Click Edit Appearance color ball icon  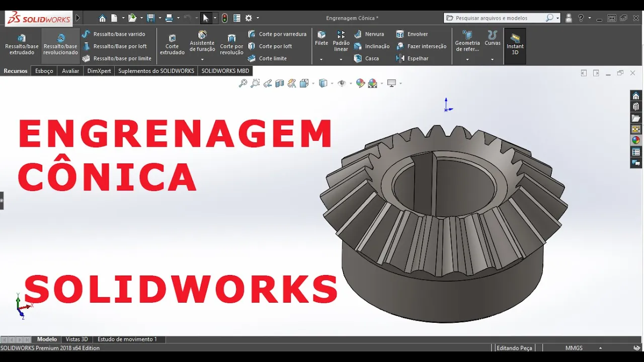360,83
